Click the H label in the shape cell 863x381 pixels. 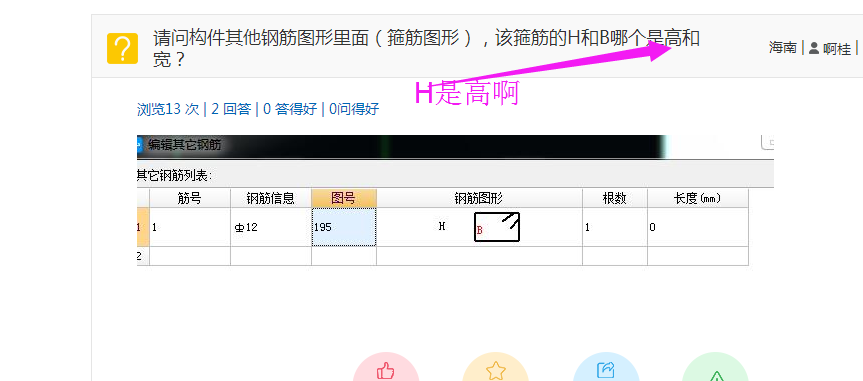click(442, 226)
